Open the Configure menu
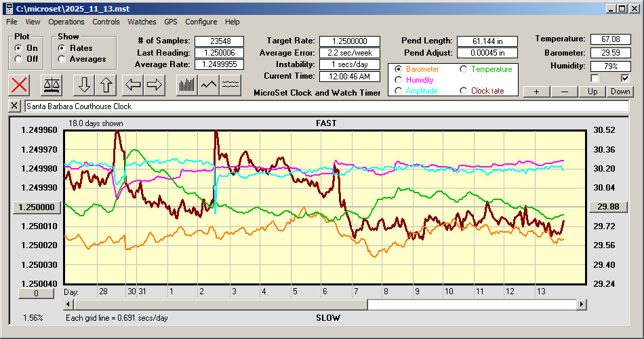 [201, 22]
